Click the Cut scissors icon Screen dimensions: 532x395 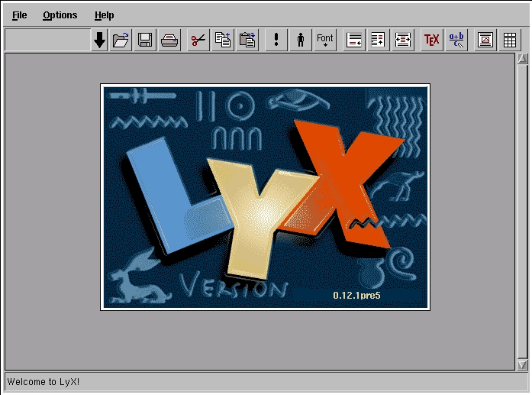pos(198,40)
